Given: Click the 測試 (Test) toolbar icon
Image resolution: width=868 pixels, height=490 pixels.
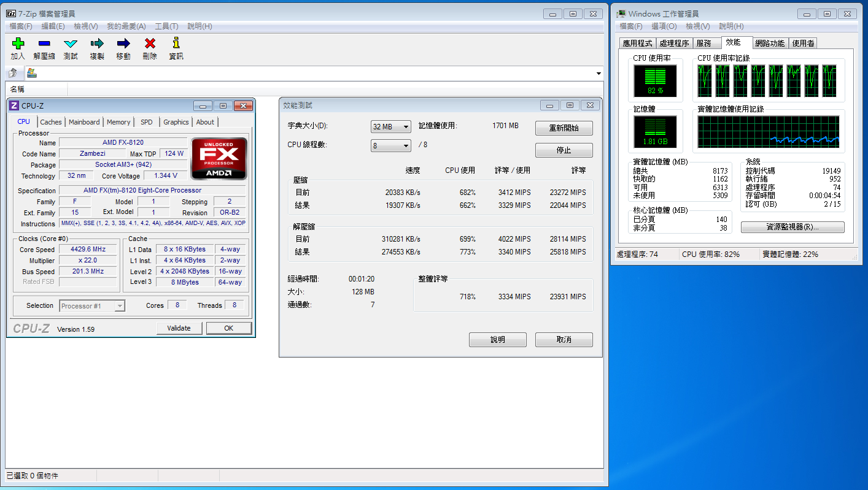Looking at the screenshot, I should (x=71, y=44).
